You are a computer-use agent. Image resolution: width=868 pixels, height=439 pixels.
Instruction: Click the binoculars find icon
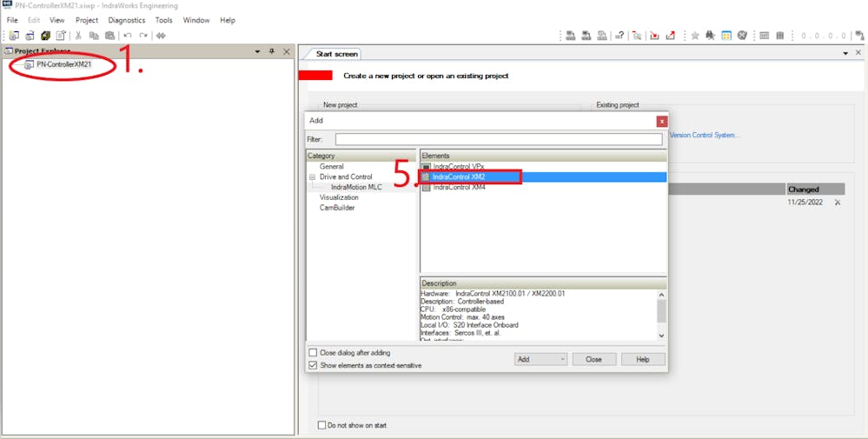tap(711, 36)
